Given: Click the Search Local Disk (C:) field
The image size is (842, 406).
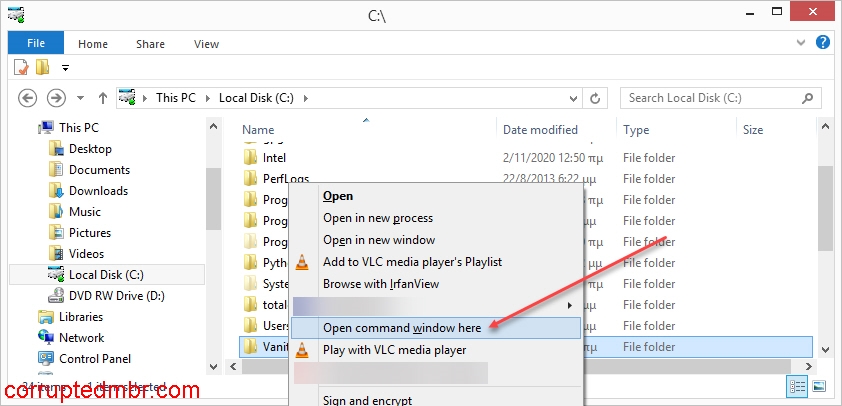Looking at the screenshot, I should coord(715,98).
